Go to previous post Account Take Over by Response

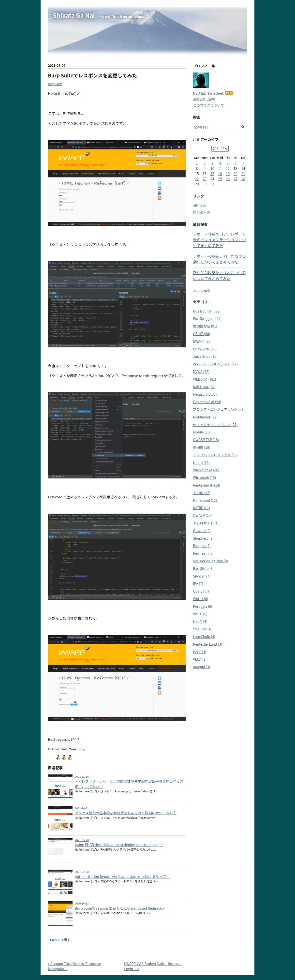(x=74, y=966)
